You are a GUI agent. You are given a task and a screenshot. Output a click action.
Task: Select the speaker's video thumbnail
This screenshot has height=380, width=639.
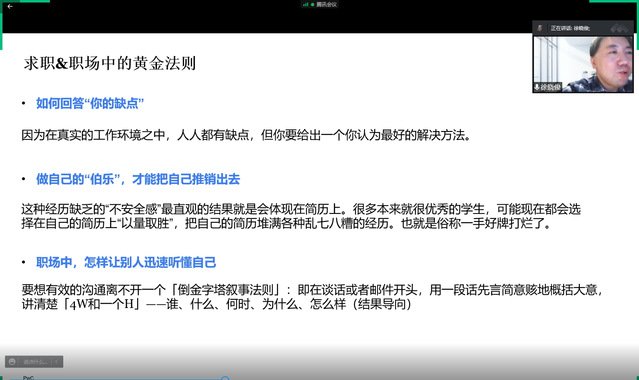(583, 64)
